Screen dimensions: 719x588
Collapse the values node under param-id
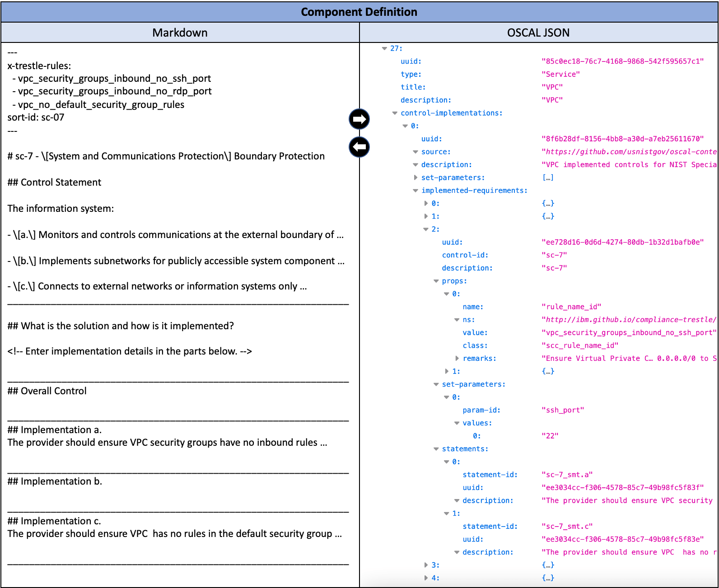(x=457, y=423)
